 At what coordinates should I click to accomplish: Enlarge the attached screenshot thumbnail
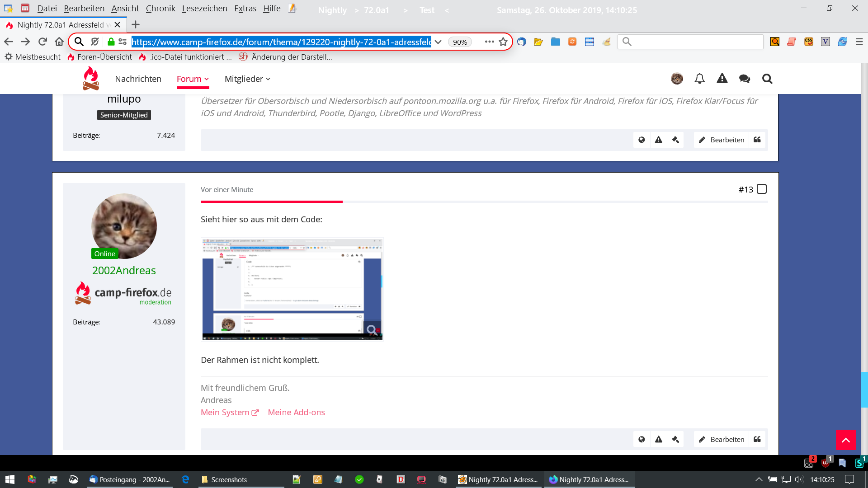[292, 289]
